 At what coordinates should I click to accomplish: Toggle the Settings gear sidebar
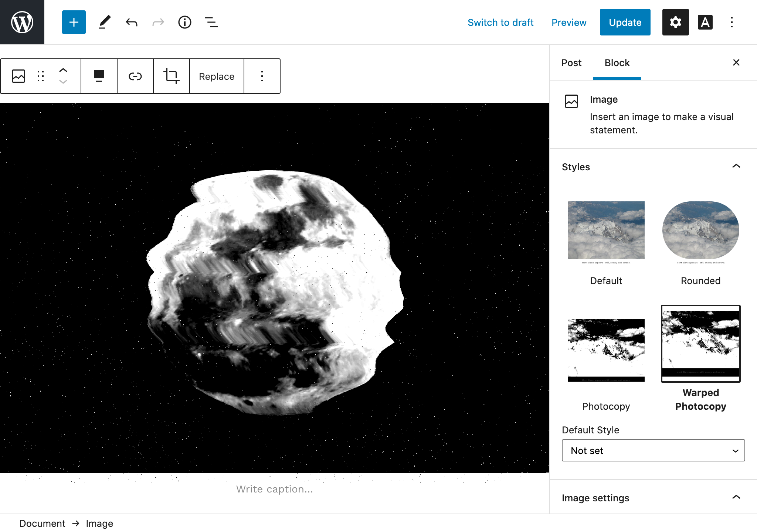(675, 22)
